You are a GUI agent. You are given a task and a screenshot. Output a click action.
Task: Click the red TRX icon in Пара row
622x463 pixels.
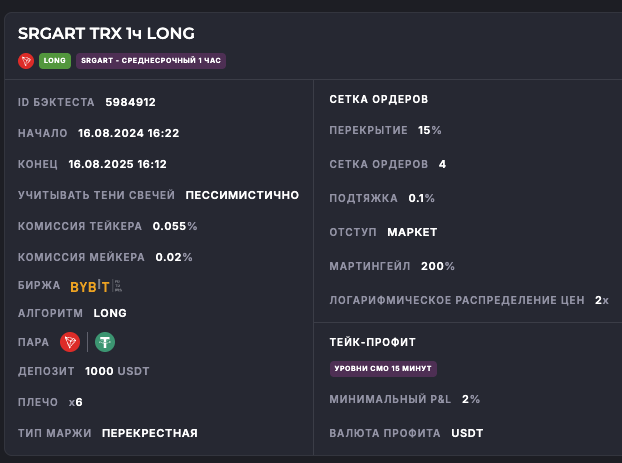click(x=70, y=342)
